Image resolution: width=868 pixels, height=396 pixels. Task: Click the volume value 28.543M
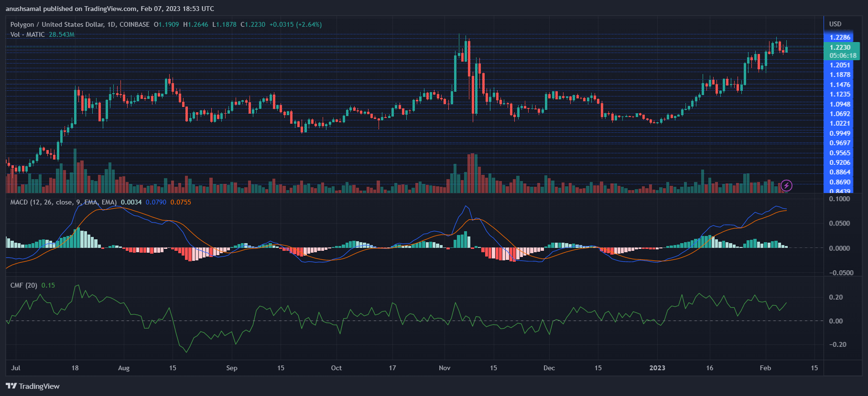[x=62, y=34]
